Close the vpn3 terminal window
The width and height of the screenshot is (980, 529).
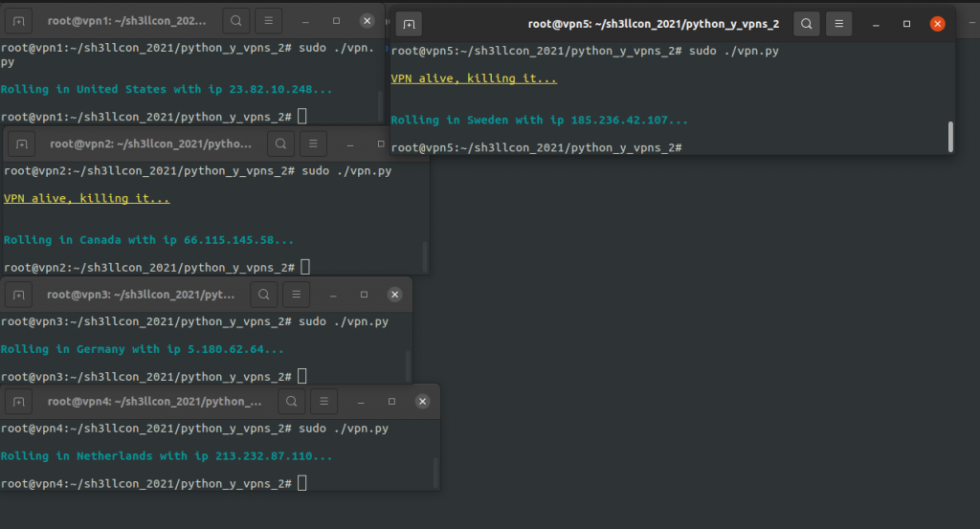pos(394,295)
